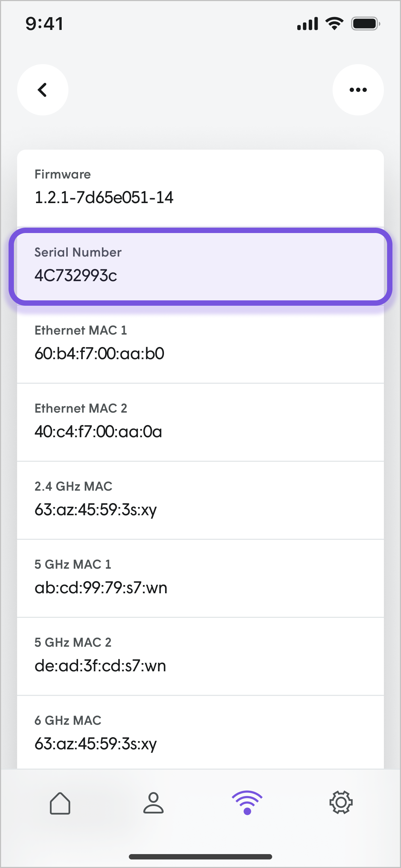This screenshot has height=868, width=401.
Task: Open the three-dot more options menu
Action: pos(358,90)
